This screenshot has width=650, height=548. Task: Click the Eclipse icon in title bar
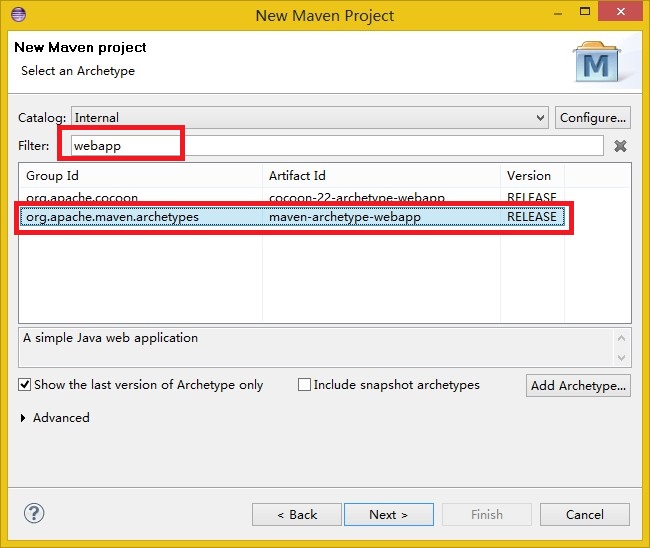point(19,15)
